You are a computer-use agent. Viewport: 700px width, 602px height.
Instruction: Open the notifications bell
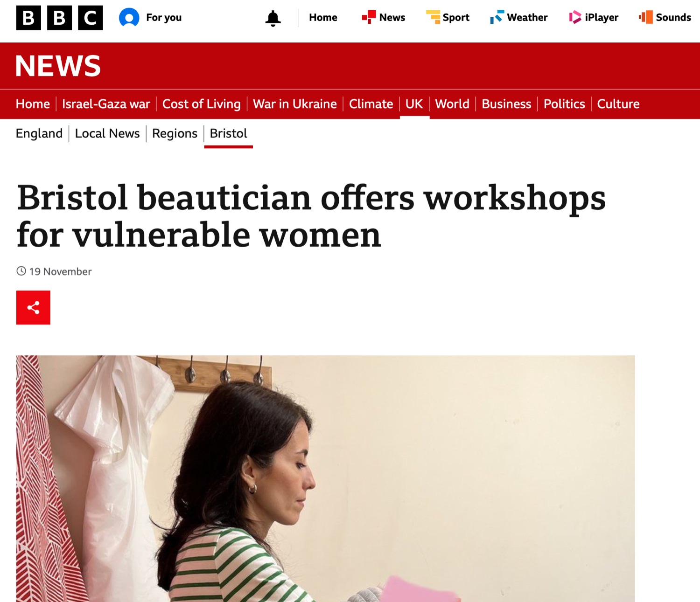[x=273, y=18]
